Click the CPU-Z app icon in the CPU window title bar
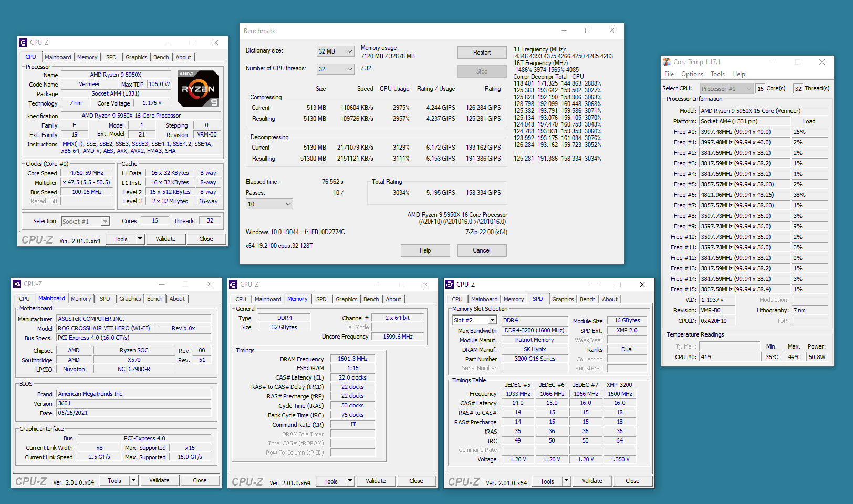 click(x=23, y=43)
